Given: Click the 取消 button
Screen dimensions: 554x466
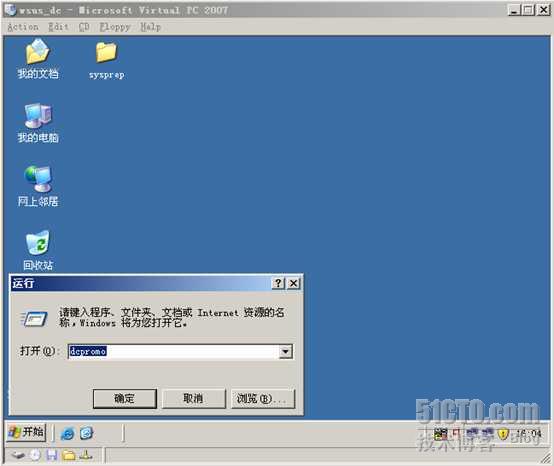Looking at the screenshot, I should (x=194, y=399).
